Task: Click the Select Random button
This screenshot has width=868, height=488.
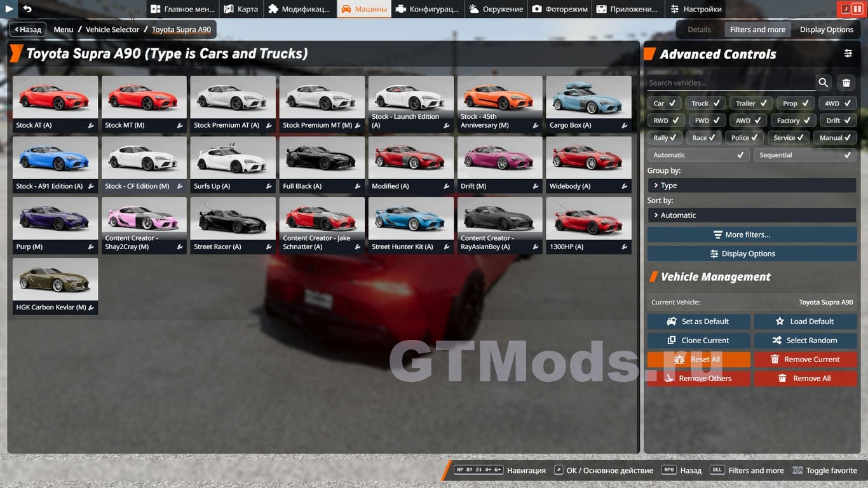Action: click(x=805, y=341)
